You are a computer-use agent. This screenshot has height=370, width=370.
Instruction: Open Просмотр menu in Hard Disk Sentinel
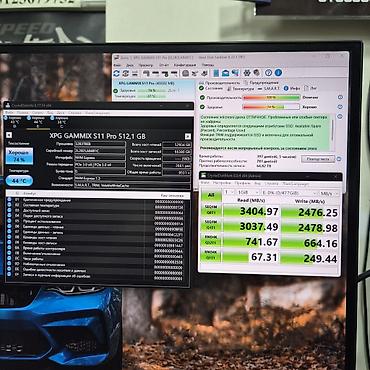[146, 65]
